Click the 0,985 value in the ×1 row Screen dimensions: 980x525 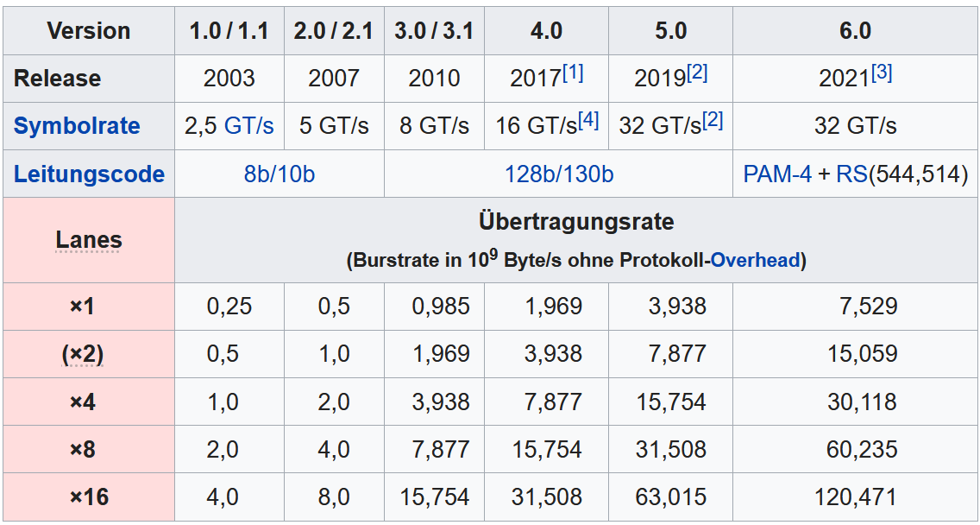click(x=441, y=306)
